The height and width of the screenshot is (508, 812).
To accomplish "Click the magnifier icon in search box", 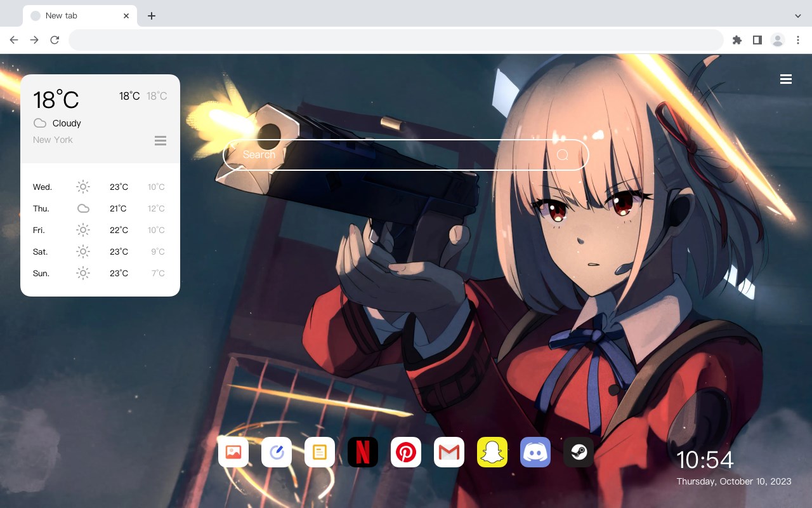I will coord(563,155).
